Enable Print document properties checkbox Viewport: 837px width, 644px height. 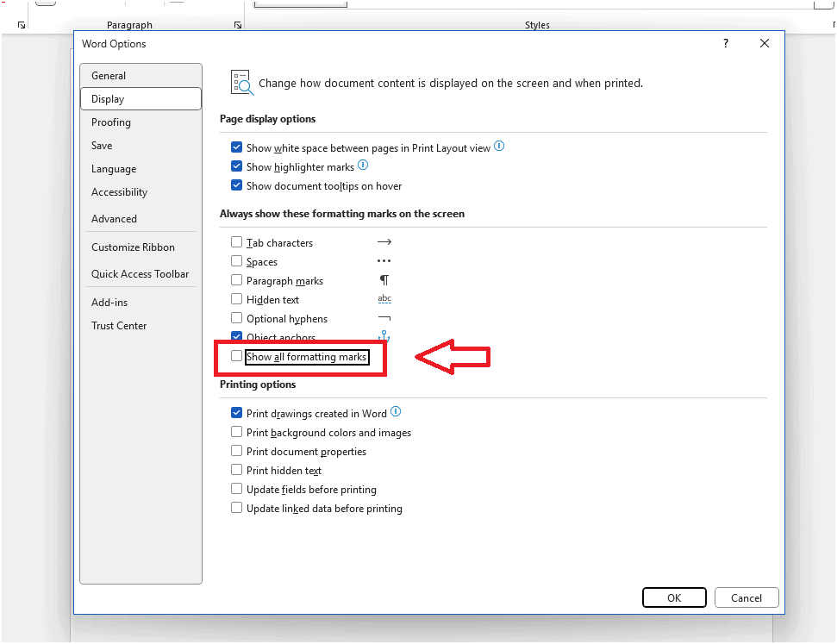click(236, 451)
